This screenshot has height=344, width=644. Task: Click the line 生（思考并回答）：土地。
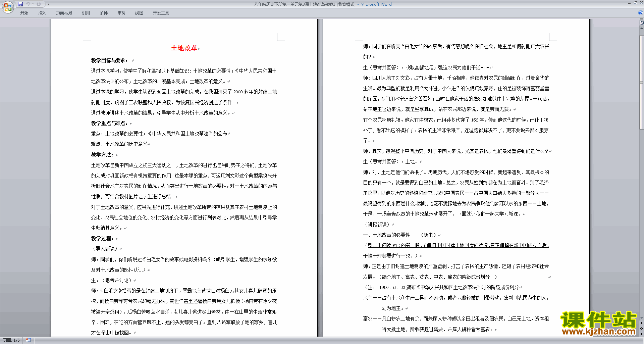[x=391, y=161]
